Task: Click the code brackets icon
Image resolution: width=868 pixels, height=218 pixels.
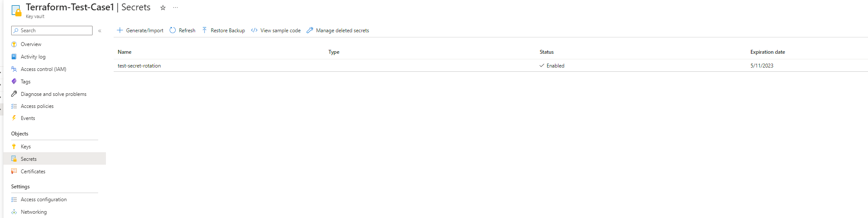Action: pyautogui.click(x=254, y=30)
